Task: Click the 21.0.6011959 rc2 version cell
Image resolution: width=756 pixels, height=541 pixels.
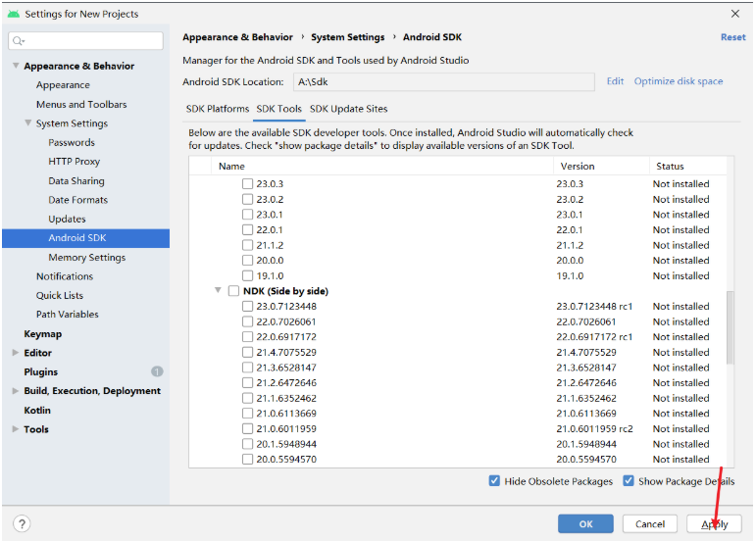Action: (594, 428)
